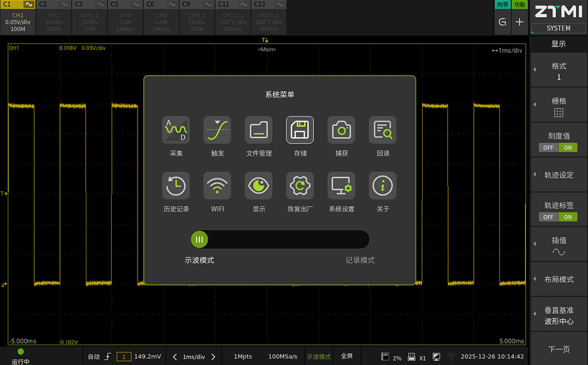588x365 pixels.
Task: Open 历史记录 history icon
Action: (176, 186)
